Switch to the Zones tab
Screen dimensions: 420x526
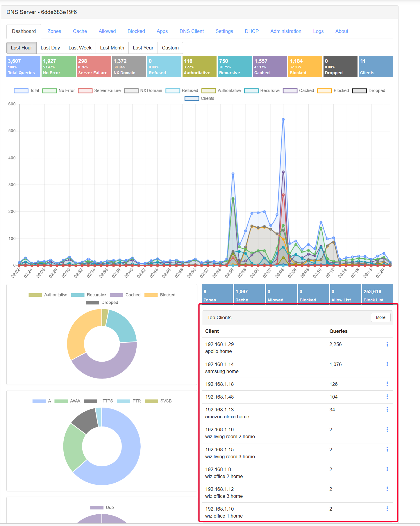[x=54, y=31]
